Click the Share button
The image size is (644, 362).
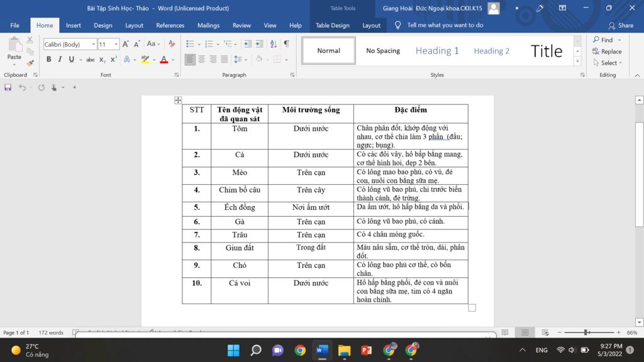point(621,25)
